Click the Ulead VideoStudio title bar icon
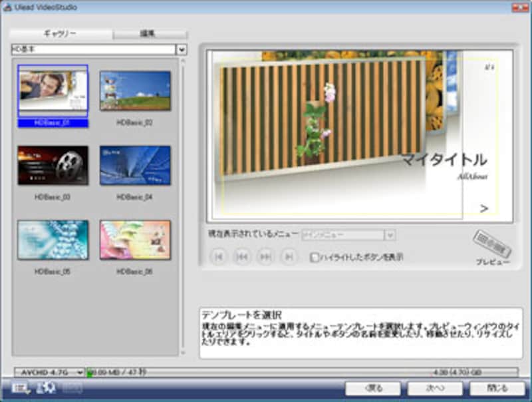 pyautogui.click(x=7, y=7)
